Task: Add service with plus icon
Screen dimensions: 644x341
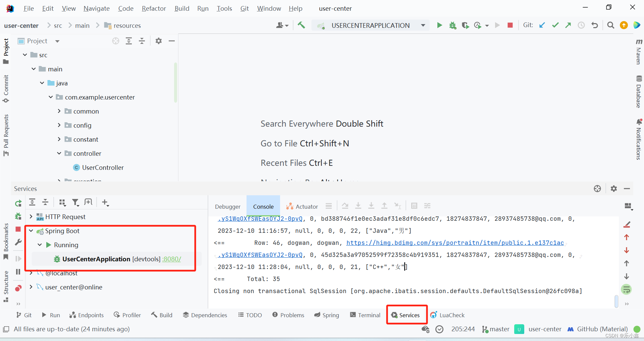Action: (x=105, y=202)
